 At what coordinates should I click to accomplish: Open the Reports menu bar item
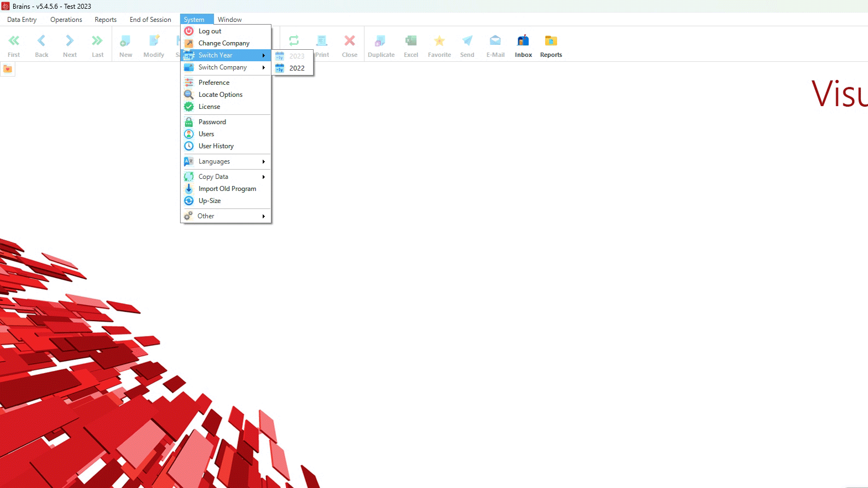[x=106, y=20]
